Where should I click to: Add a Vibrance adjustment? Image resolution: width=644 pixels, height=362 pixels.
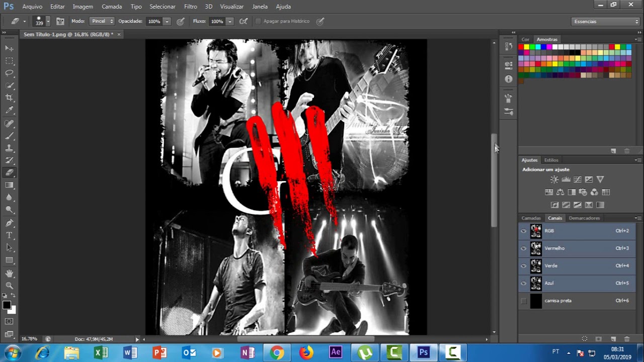tap(600, 179)
